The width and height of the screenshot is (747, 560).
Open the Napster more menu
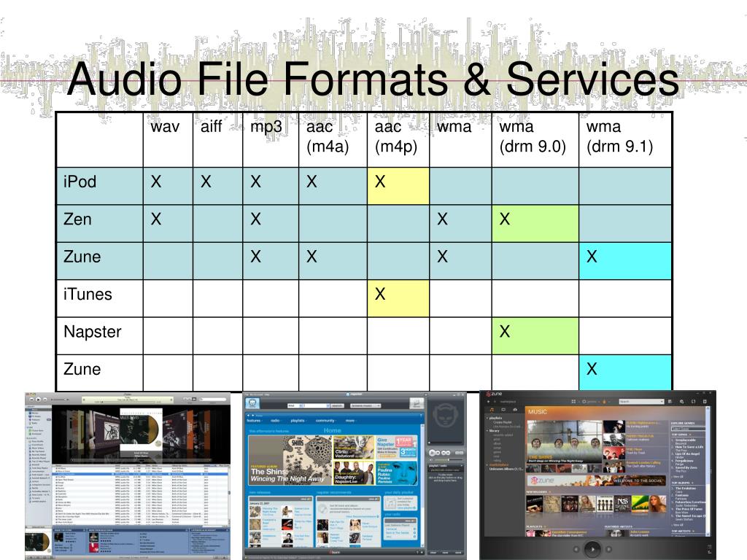tap(351, 421)
